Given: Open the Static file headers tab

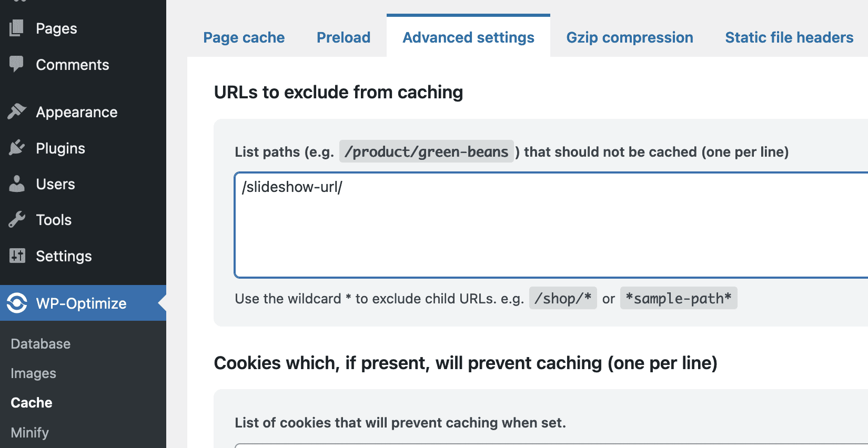Looking at the screenshot, I should click(x=789, y=37).
